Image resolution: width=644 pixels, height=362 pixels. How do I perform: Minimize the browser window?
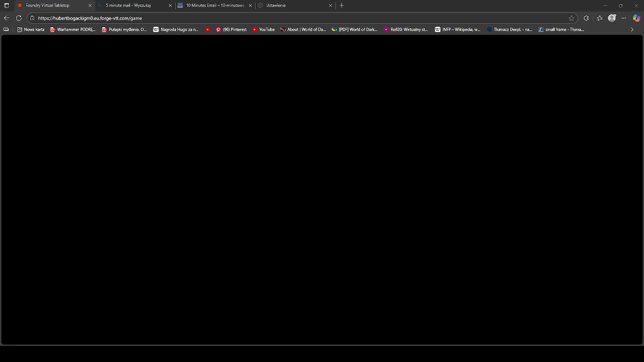[x=605, y=6]
